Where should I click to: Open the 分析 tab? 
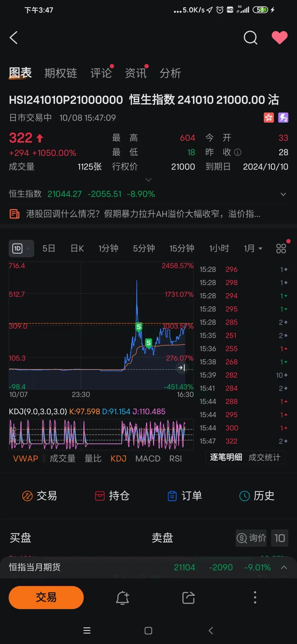pyautogui.click(x=170, y=73)
